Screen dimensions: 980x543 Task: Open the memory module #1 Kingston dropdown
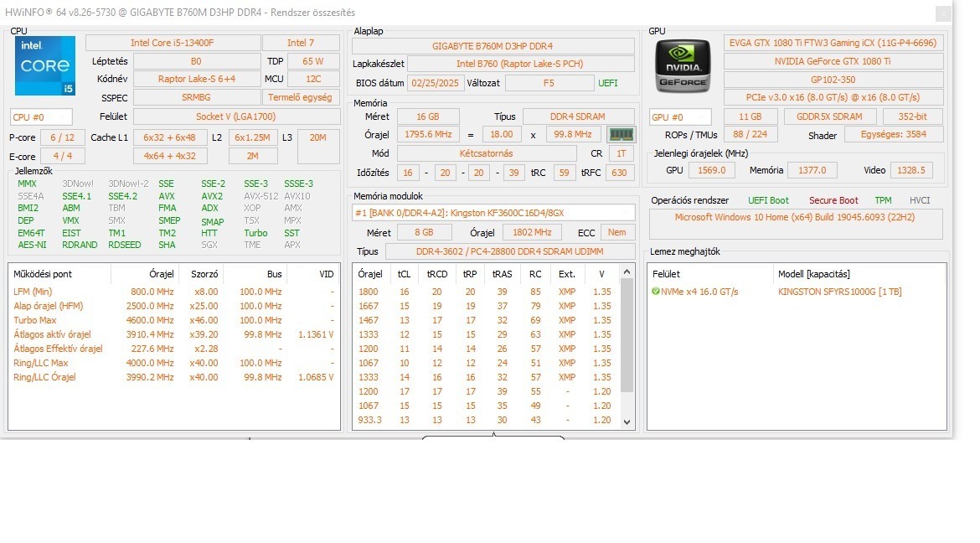point(493,213)
